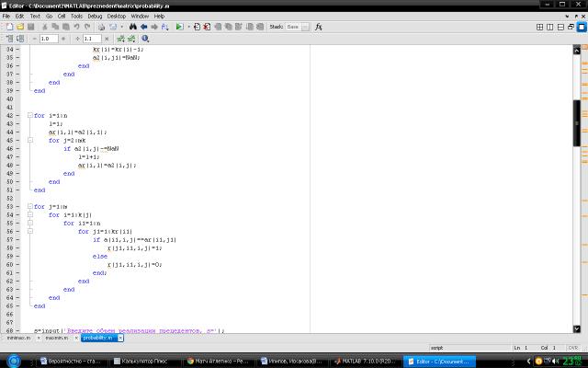Open the Stack Base dropdown

[x=291, y=28]
